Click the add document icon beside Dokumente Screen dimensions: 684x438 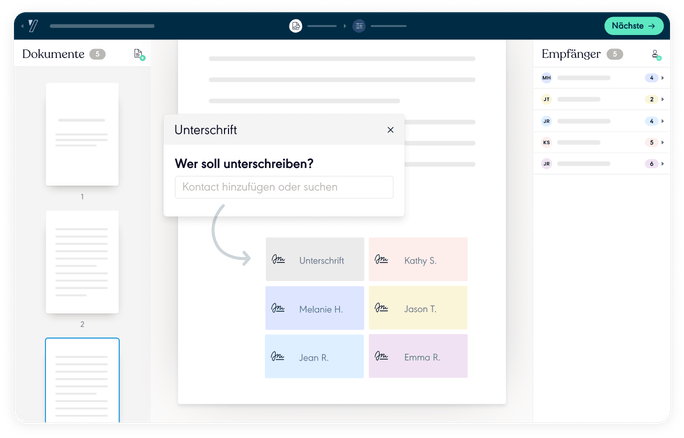pos(139,55)
